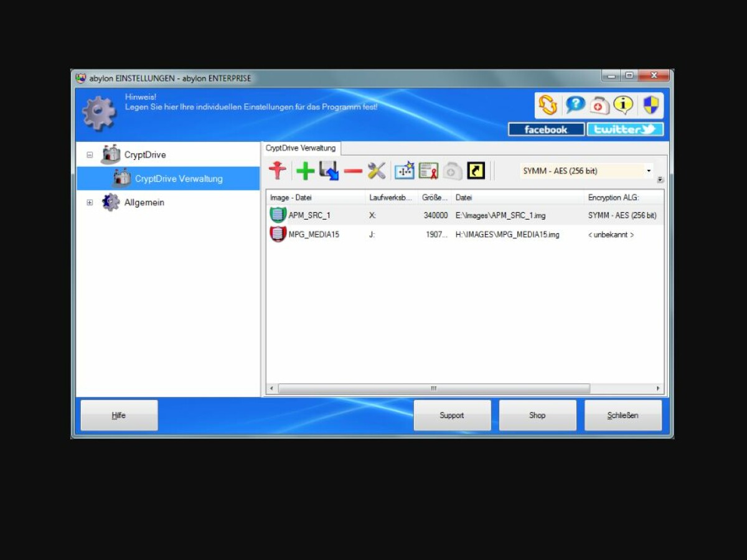Viewport: 747px width, 560px height.
Task: Click the certificate icon with red ribbon
Action: pyautogui.click(x=428, y=170)
